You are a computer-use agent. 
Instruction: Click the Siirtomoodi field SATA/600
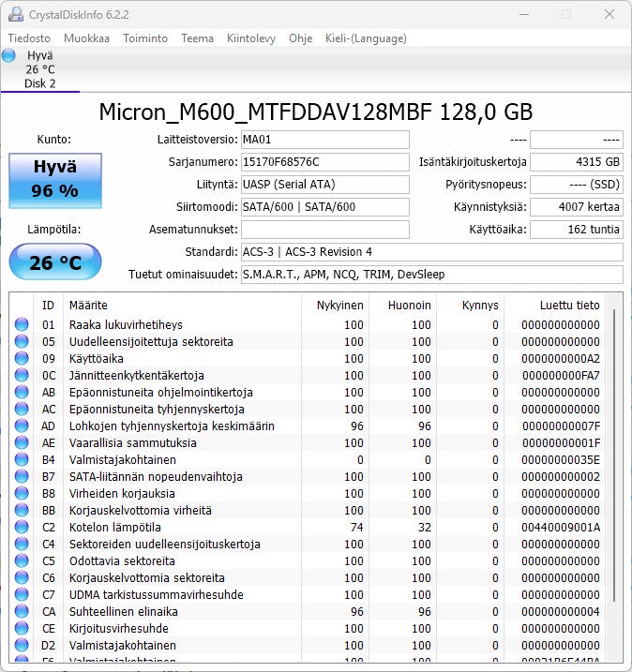point(325,207)
